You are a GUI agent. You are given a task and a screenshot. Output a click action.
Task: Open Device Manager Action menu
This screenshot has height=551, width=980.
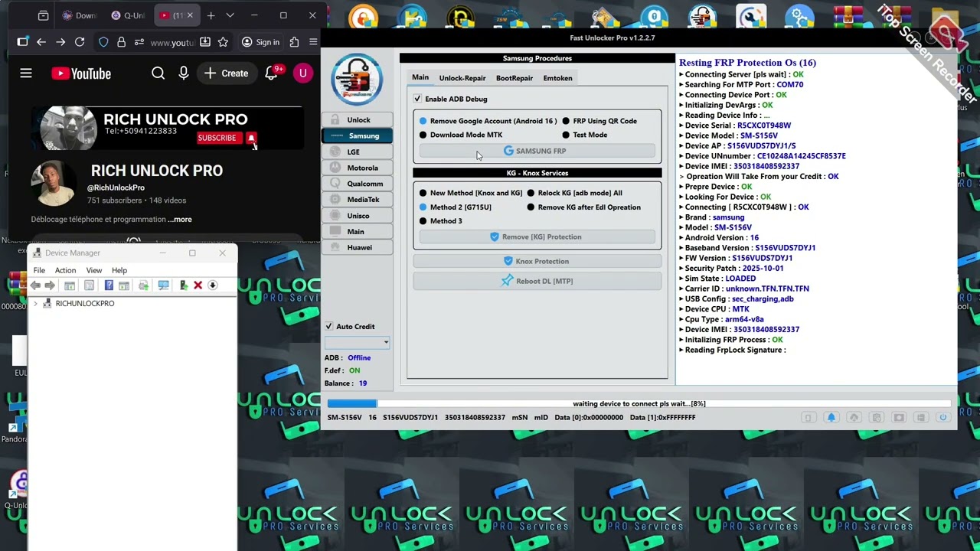(x=65, y=270)
